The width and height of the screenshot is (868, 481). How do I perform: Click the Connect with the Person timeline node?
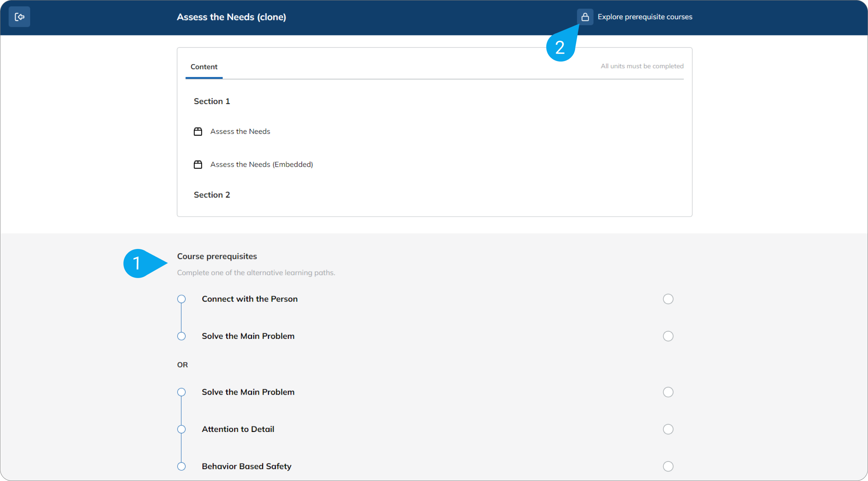[x=181, y=299]
